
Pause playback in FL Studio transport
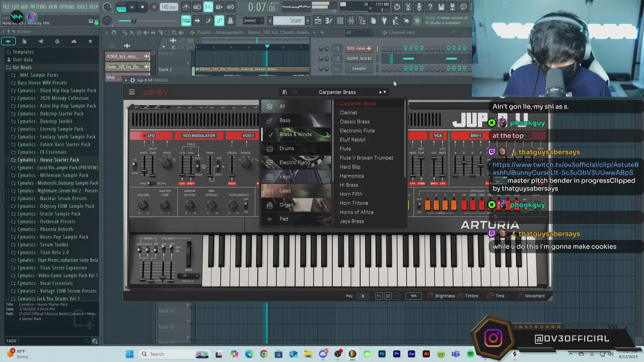132,7
